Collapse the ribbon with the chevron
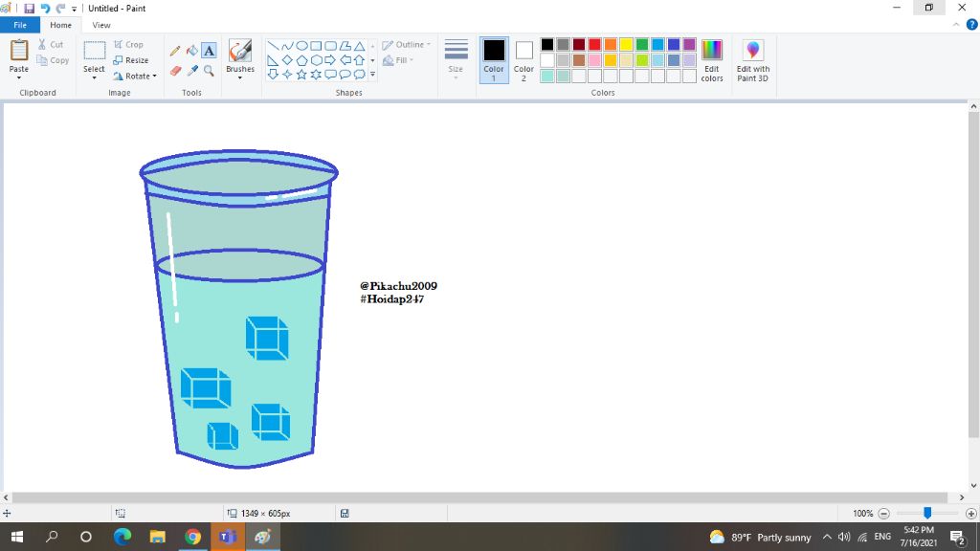The image size is (980, 551). point(956,25)
